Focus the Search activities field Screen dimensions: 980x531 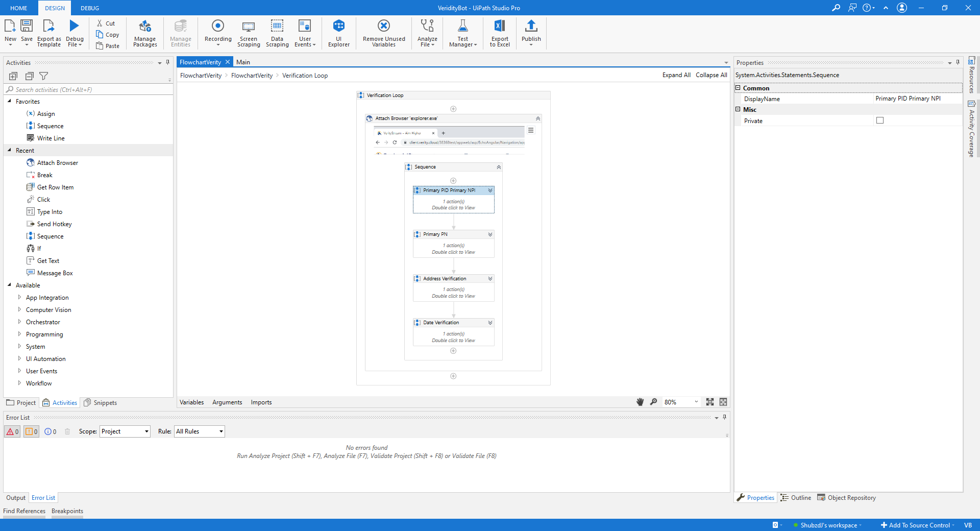(x=88, y=89)
